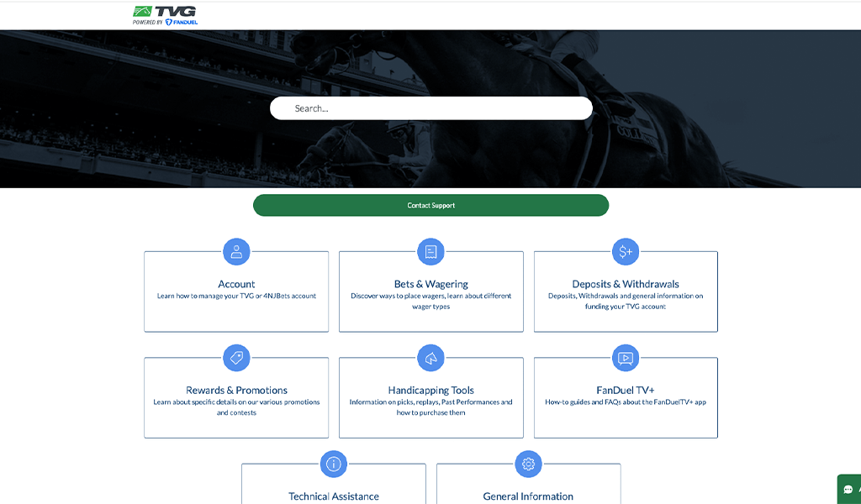Click the 'POWERED BY' text in header
This screenshot has width=861, height=504.
148,23
